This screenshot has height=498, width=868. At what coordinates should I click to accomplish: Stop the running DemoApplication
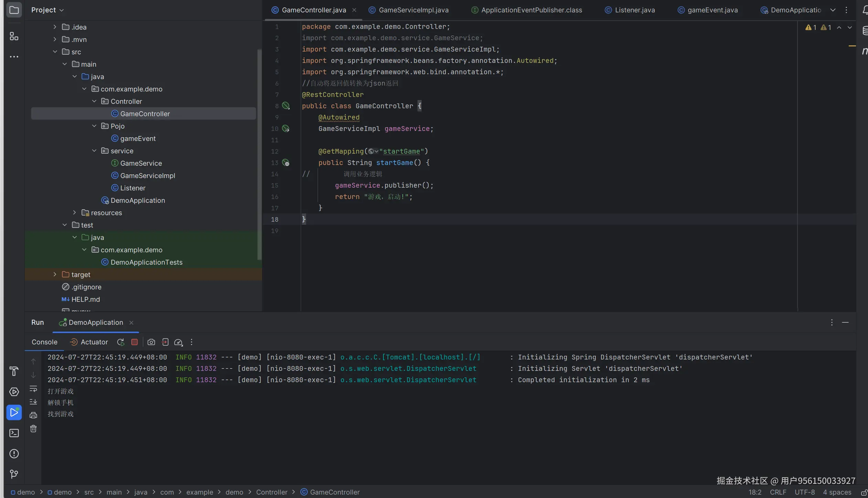[134, 342]
